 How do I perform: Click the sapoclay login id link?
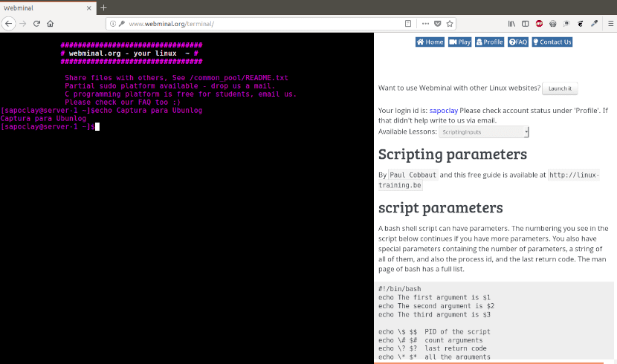point(444,111)
